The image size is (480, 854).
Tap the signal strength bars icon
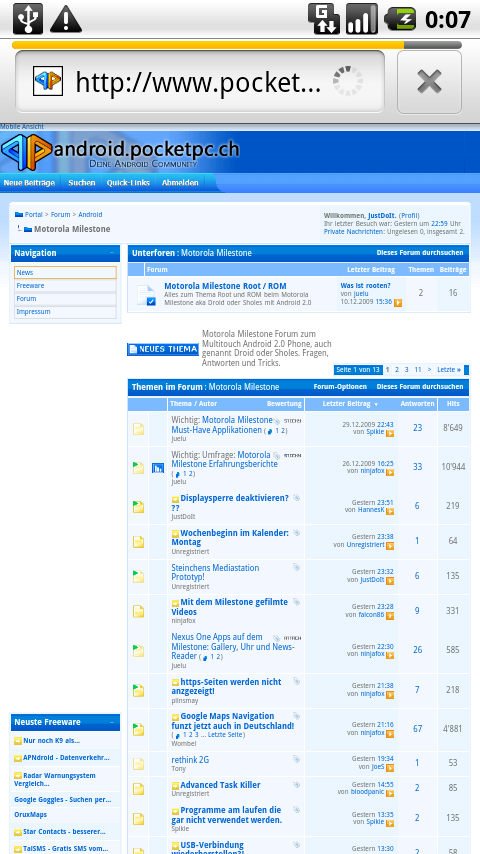point(362,19)
